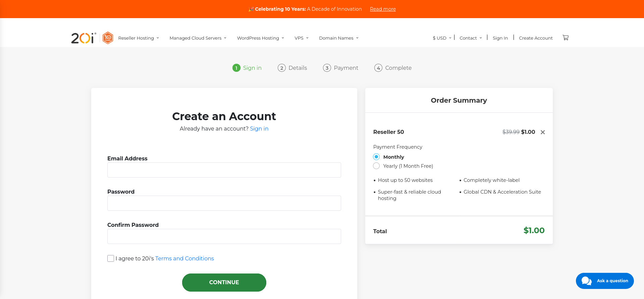The height and width of the screenshot is (299, 644).
Task: Tick the Terms and Conditions agreement checkbox
Action: click(x=111, y=258)
